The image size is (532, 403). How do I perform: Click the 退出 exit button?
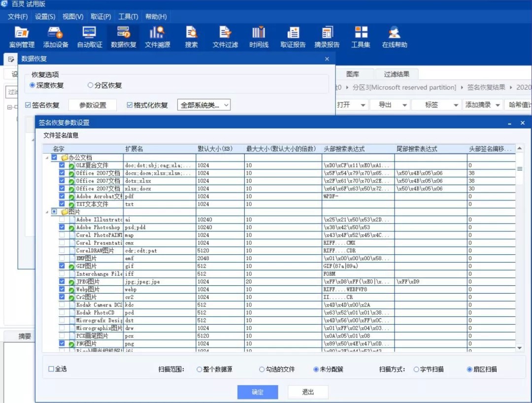308,392
